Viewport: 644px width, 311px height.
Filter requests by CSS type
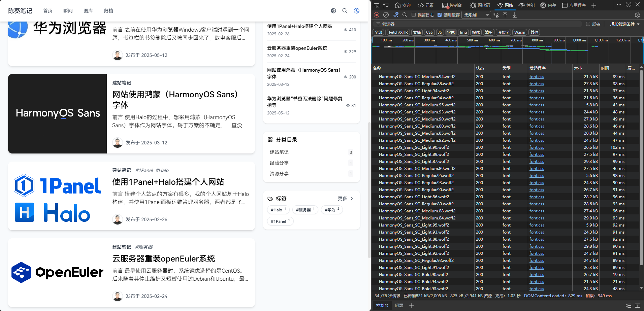(429, 32)
